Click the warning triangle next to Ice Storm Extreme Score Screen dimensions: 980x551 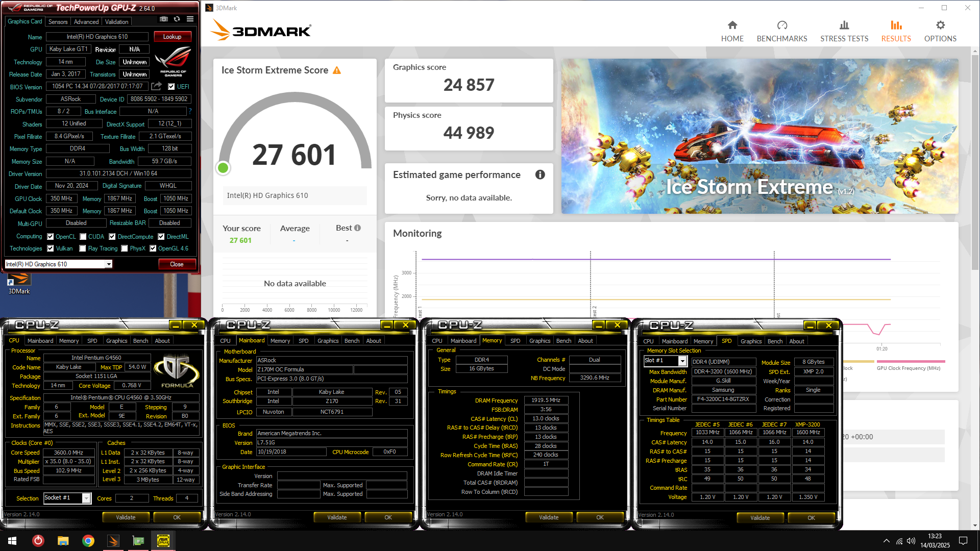click(337, 70)
